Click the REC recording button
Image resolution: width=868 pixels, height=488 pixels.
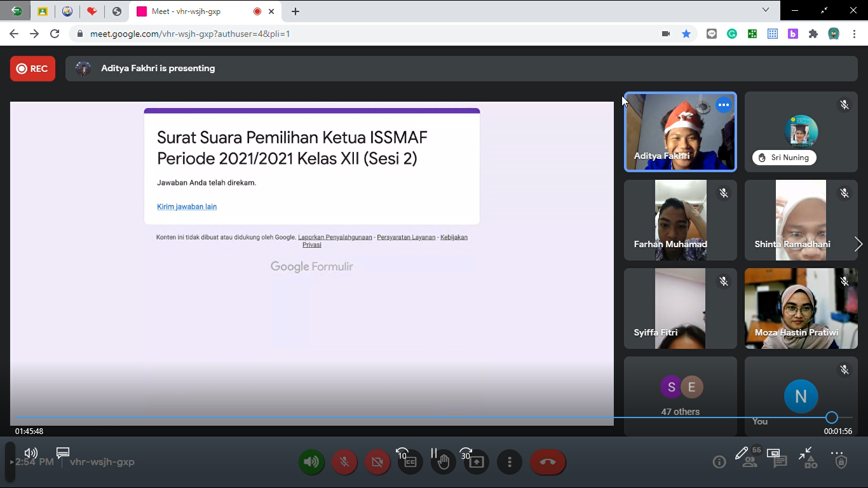[32, 69]
